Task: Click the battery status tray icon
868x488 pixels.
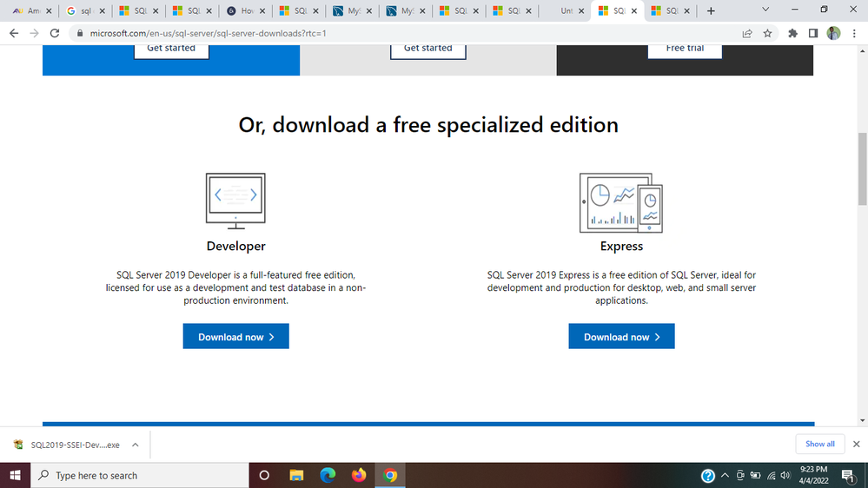Action: [755, 475]
